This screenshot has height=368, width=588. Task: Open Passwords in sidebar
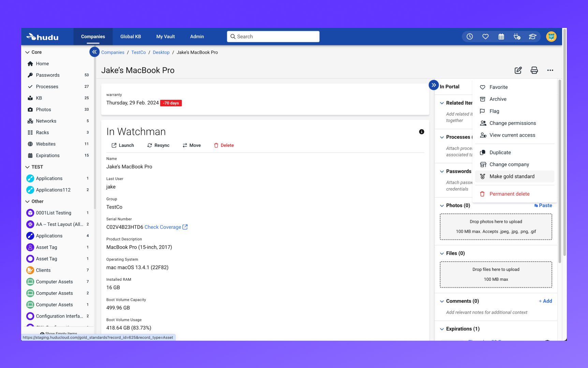click(58, 75)
